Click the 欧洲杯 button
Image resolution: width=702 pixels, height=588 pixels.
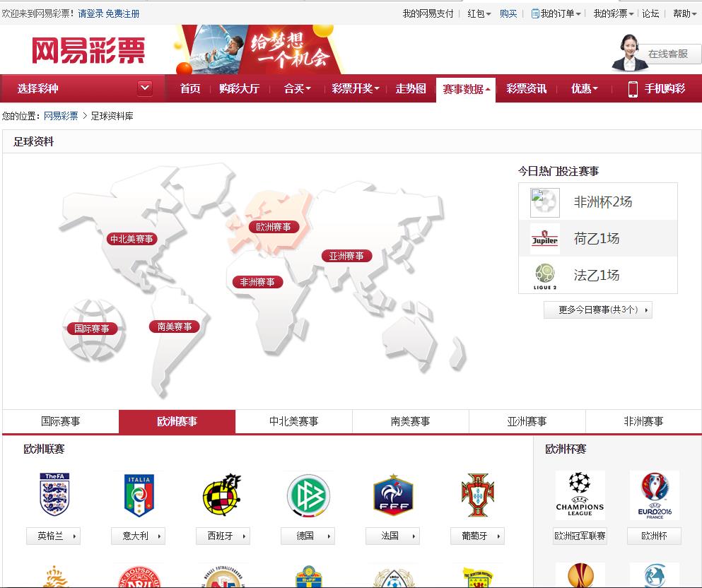(x=654, y=536)
